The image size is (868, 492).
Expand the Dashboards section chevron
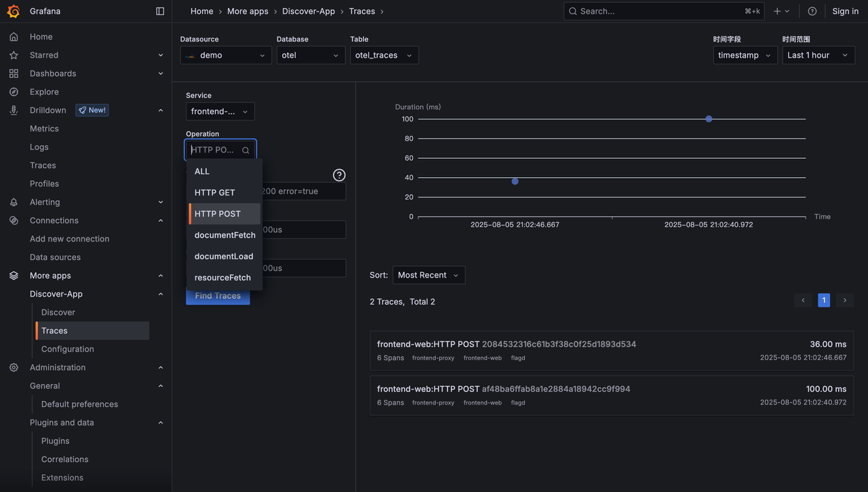(161, 73)
